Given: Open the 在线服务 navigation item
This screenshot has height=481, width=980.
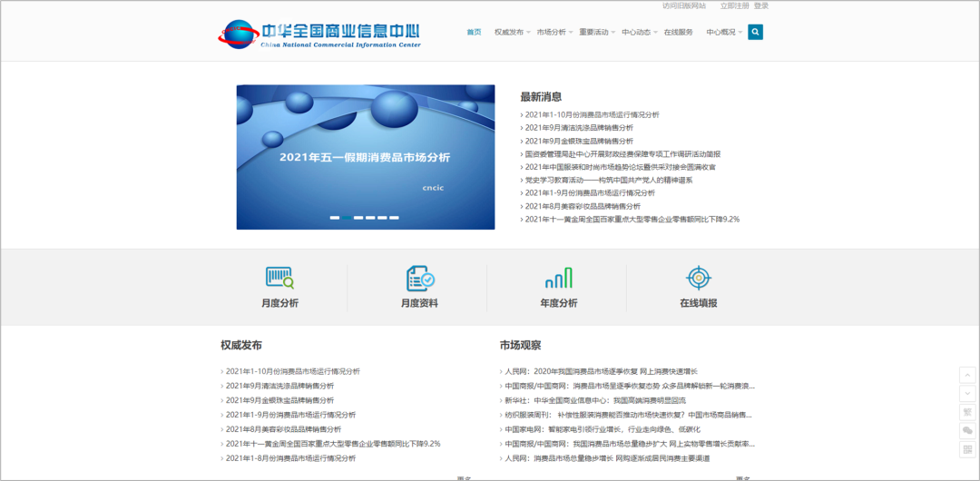Looking at the screenshot, I should [x=678, y=33].
